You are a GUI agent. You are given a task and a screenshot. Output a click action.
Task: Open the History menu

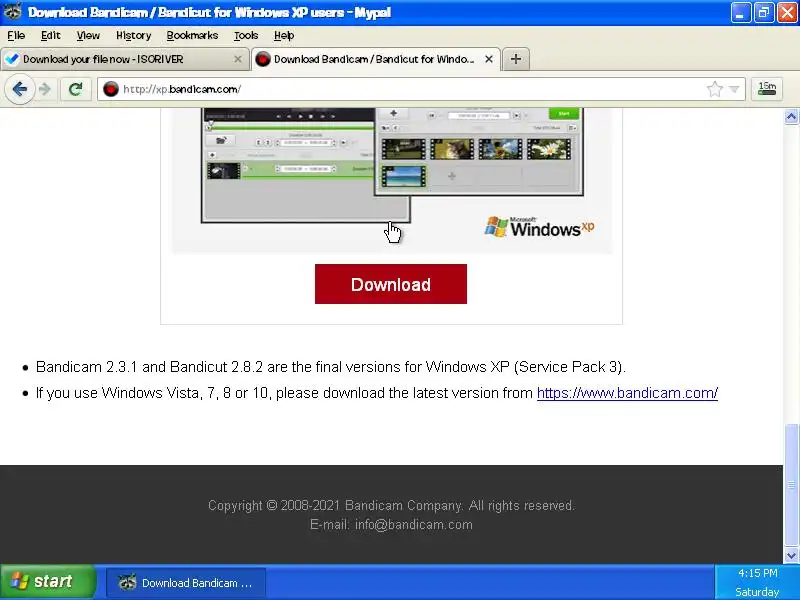[x=133, y=35]
